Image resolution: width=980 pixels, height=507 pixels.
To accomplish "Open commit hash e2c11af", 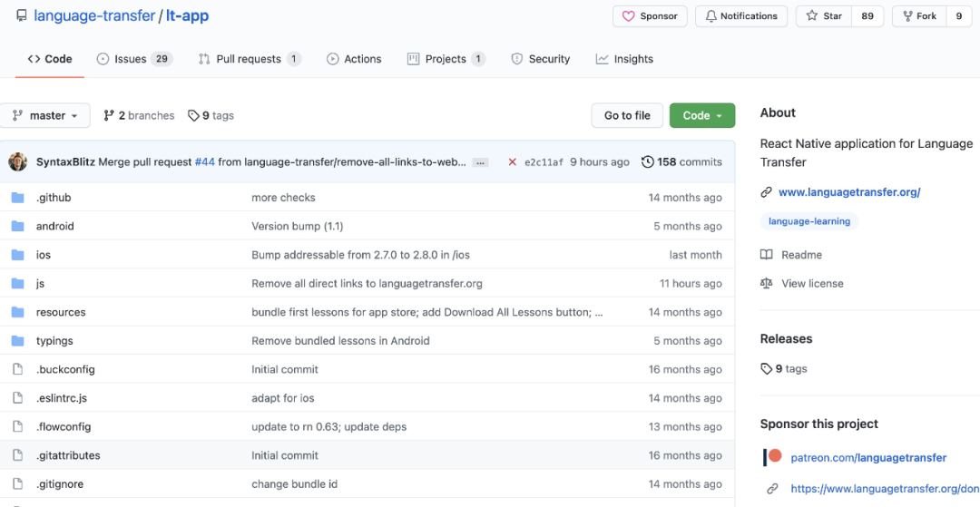I will pyautogui.click(x=544, y=162).
